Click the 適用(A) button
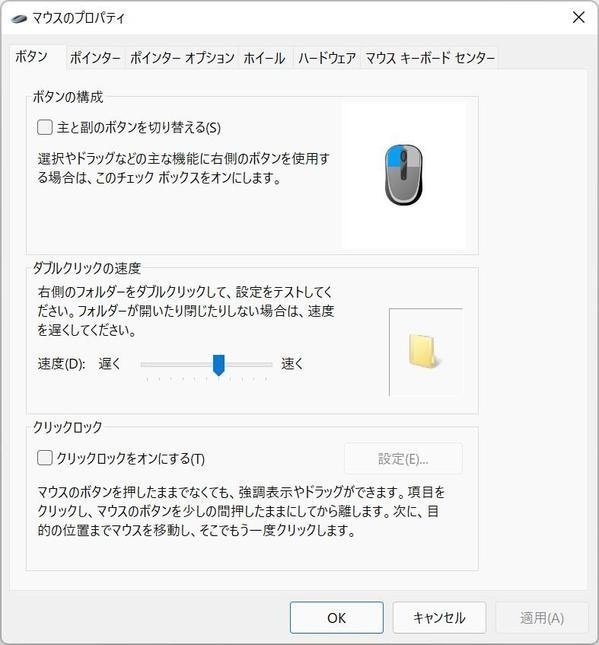The image size is (599, 645). (542, 617)
